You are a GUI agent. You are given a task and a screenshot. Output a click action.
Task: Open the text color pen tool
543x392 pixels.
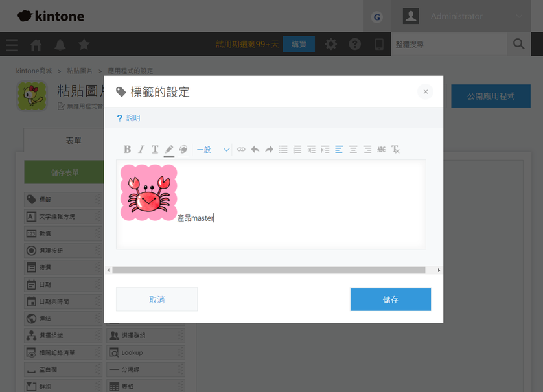(x=169, y=150)
